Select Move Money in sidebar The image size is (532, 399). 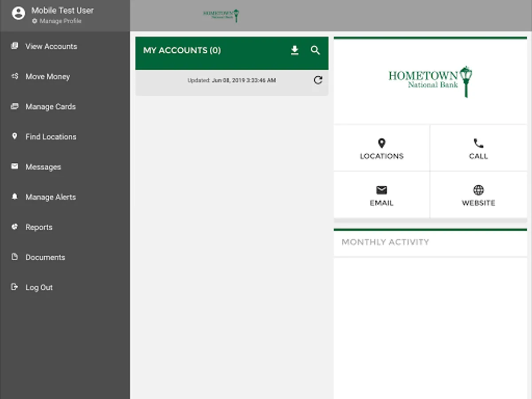[47, 77]
